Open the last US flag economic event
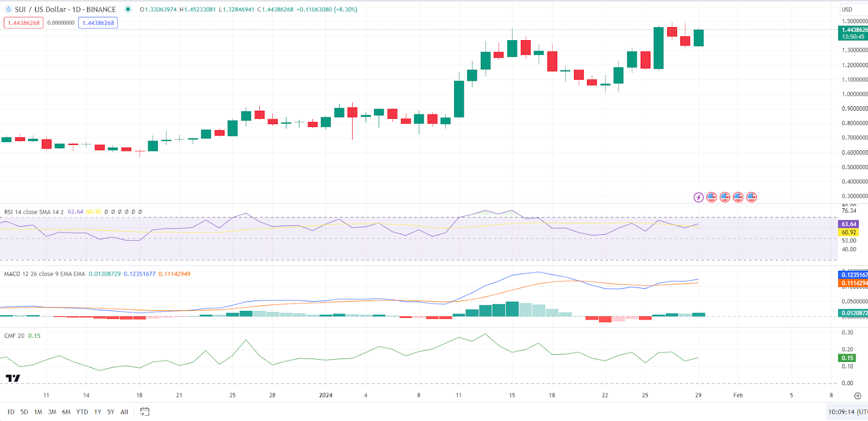Screen dimensions: 868x421 751,197
